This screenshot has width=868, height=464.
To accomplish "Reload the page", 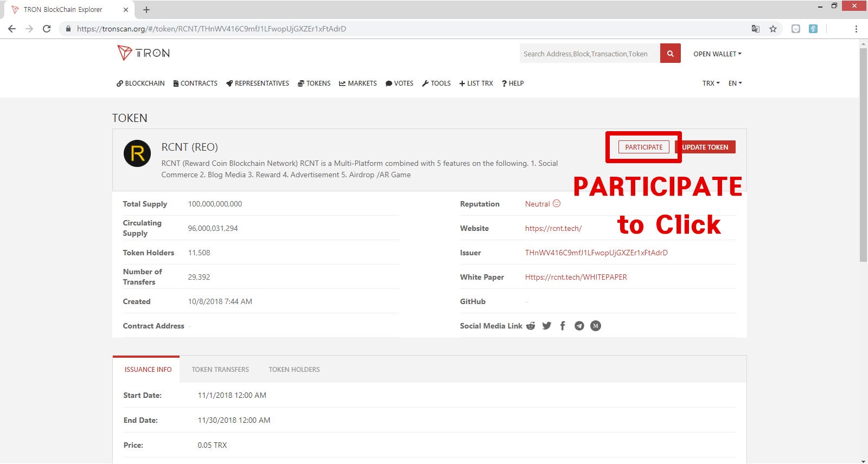I will click(47, 29).
